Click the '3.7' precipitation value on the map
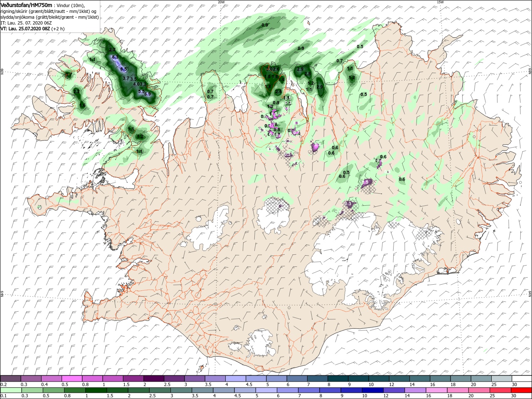The image size is (532, 399). pyautogui.click(x=126, y=78)
